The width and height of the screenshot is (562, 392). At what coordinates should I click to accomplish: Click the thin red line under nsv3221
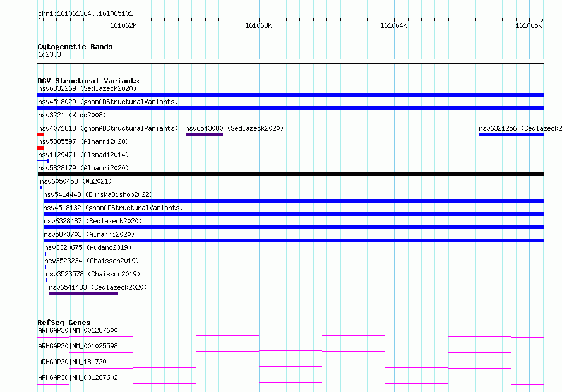coord(290,121)
